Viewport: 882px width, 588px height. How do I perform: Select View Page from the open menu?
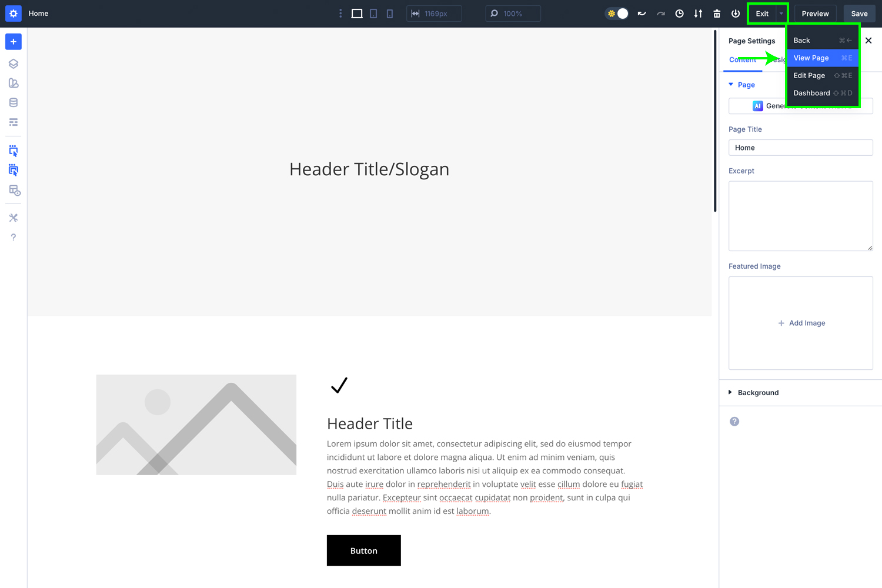(x=811, y=58)
